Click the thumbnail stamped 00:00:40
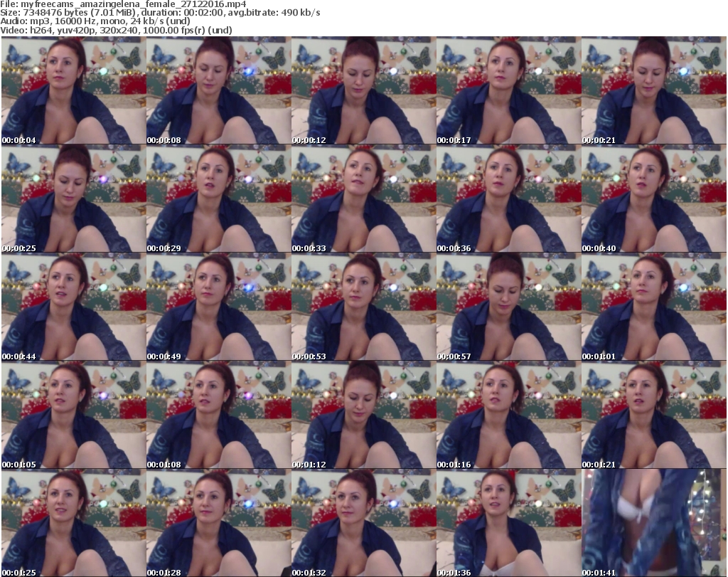The width and height of the screenshot is (728, 577). 653,199
